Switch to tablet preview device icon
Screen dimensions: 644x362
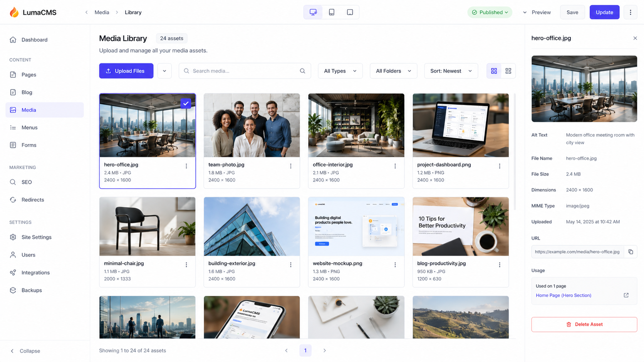[x=332, y=12]
